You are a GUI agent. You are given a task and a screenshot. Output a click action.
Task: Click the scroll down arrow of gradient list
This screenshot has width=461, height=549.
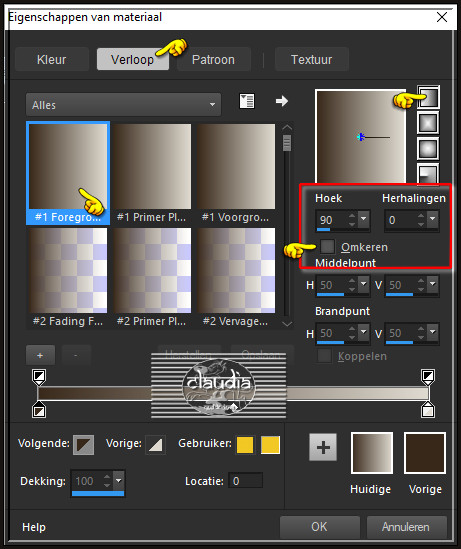click(287, 324)
